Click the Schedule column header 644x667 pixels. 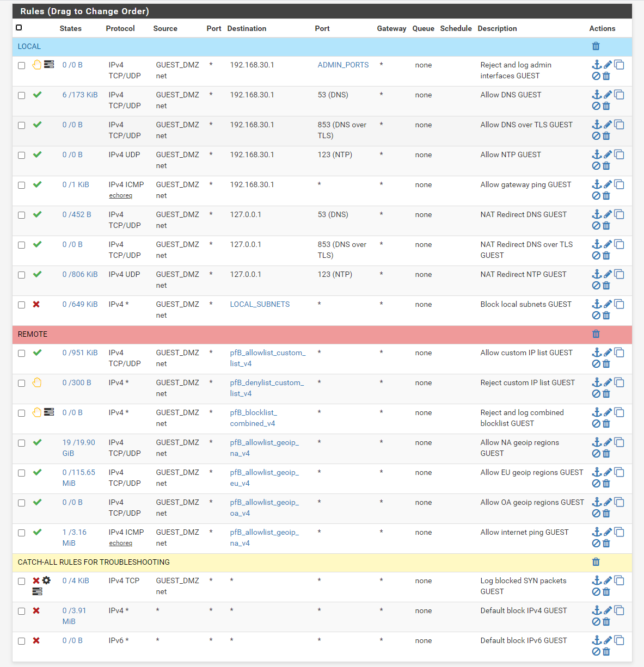pos(456,28)
